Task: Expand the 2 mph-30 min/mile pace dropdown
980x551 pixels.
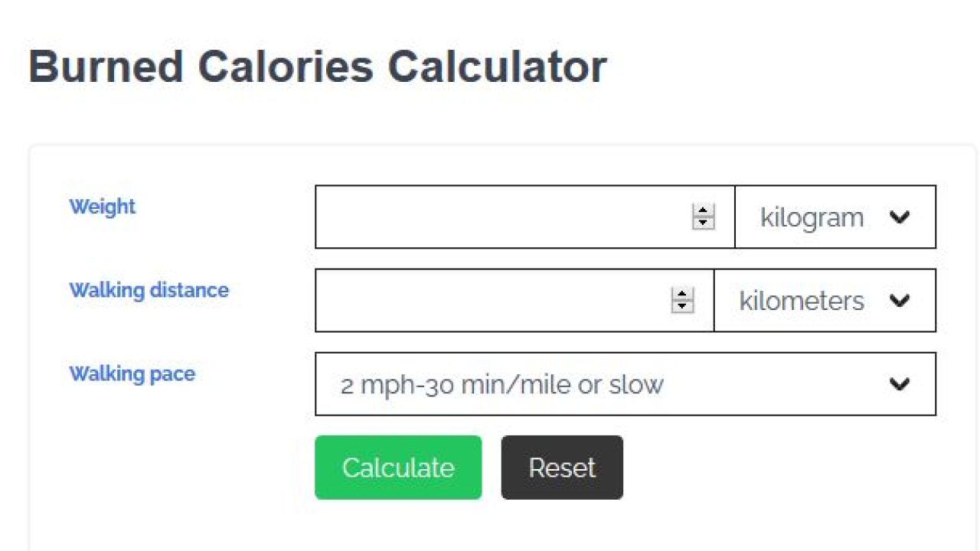Action: [626, 383]
